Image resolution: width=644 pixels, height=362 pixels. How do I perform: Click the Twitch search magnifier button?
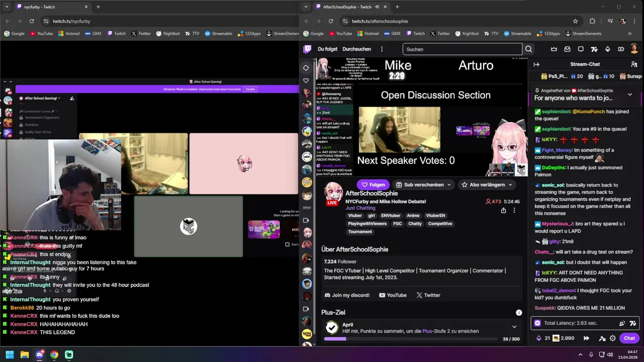click(x=528, y=49)
